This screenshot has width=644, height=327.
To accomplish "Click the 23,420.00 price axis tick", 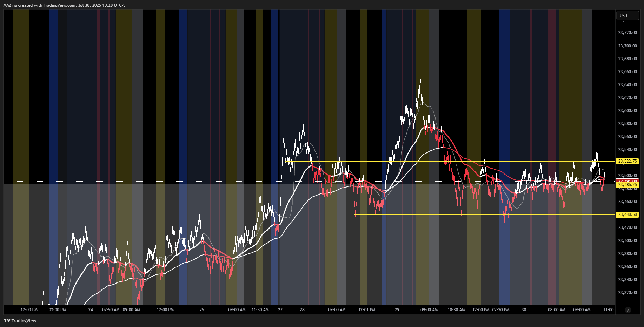I will click(x=628, y=227).
